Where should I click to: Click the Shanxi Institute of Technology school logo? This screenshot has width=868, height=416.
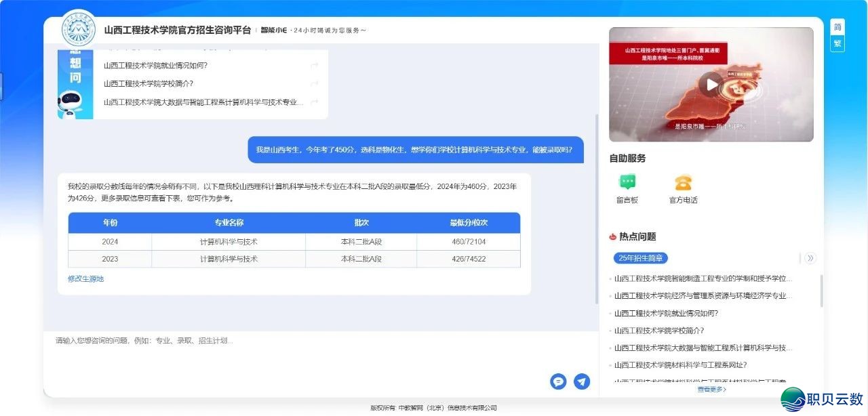click(79, 29)
